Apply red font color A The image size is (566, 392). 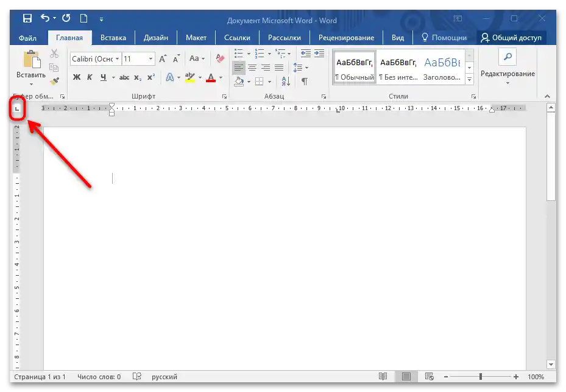[211, 77]
